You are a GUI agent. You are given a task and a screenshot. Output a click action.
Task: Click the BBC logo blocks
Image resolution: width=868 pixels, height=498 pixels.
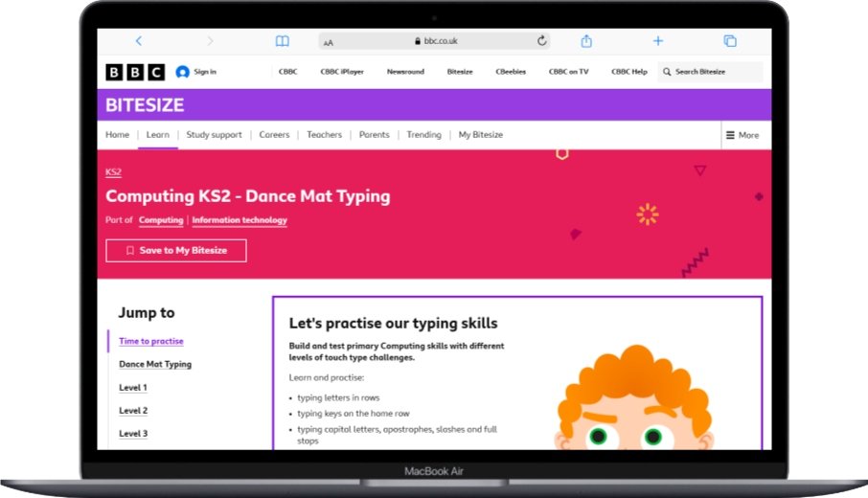click(135, 72)
